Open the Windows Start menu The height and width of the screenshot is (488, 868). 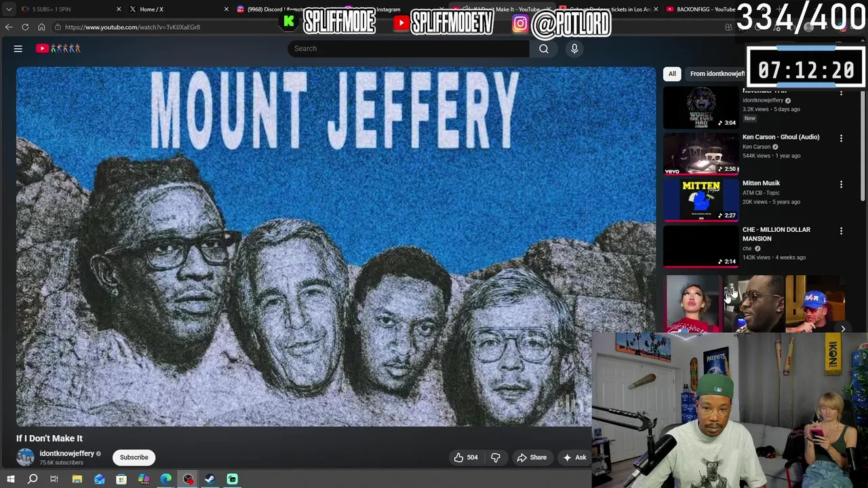[10, 479]
